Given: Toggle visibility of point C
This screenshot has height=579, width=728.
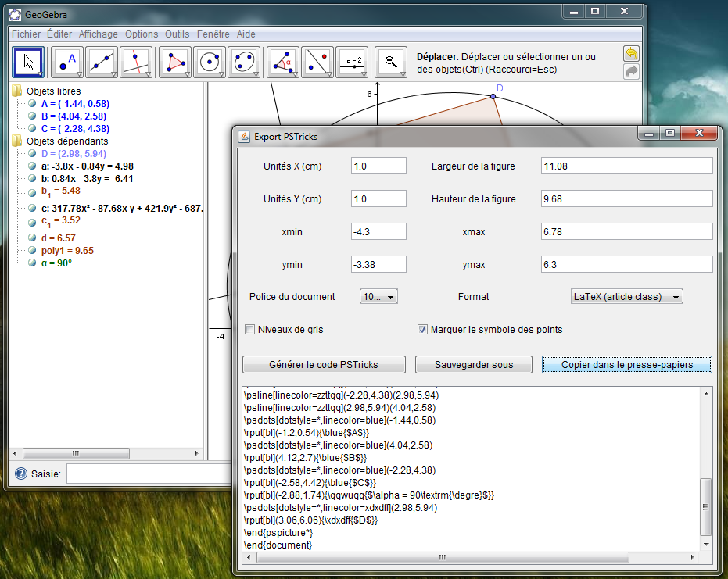Looking at the screenshot, I should point(32,128).
